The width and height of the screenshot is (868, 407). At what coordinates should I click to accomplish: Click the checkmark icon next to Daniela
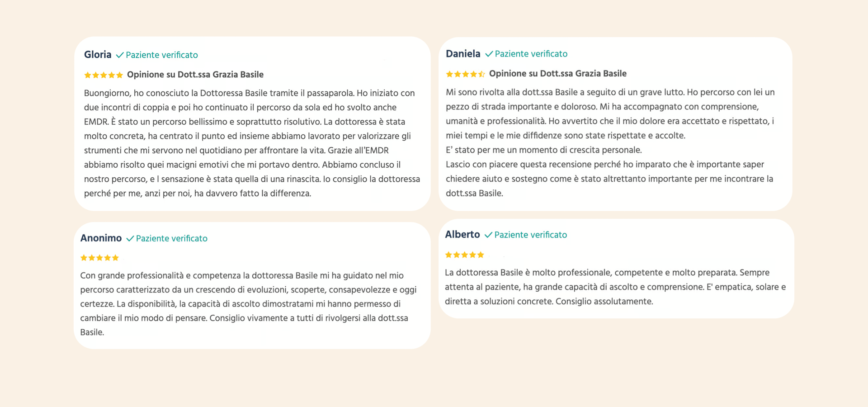click(x=489, y=54)
